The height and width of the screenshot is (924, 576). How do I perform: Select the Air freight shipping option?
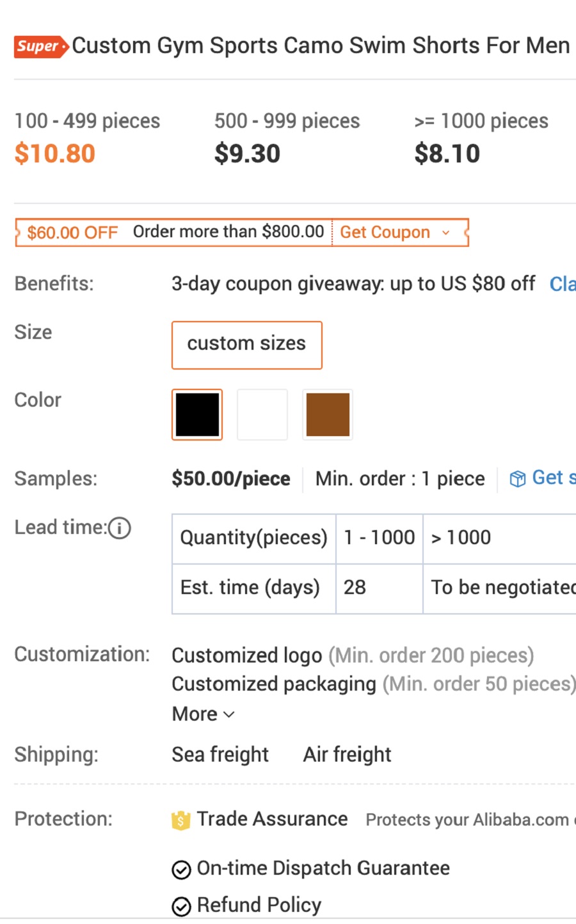point(347,755)
